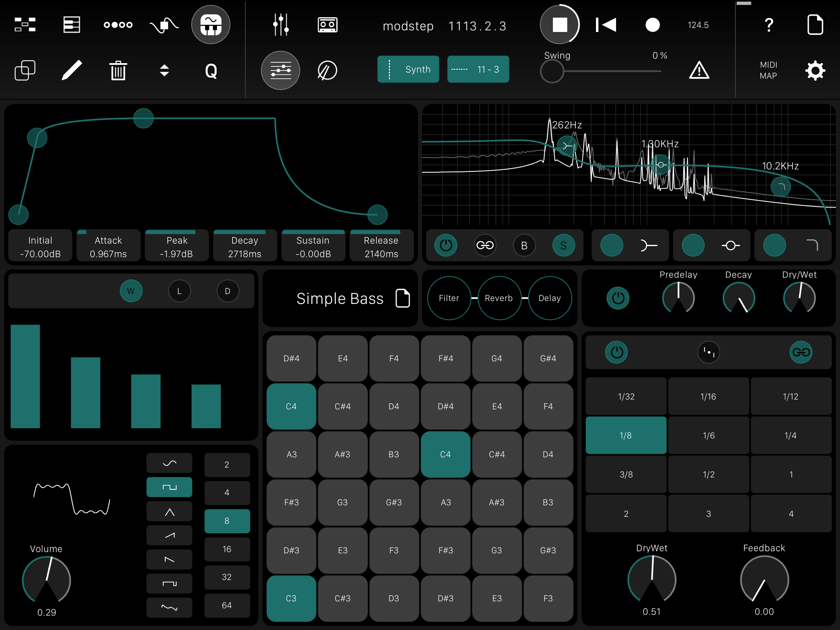This screenshot has height=630, width=840.
Task: Click the duplicate clip icon
Action: (25, 71)
